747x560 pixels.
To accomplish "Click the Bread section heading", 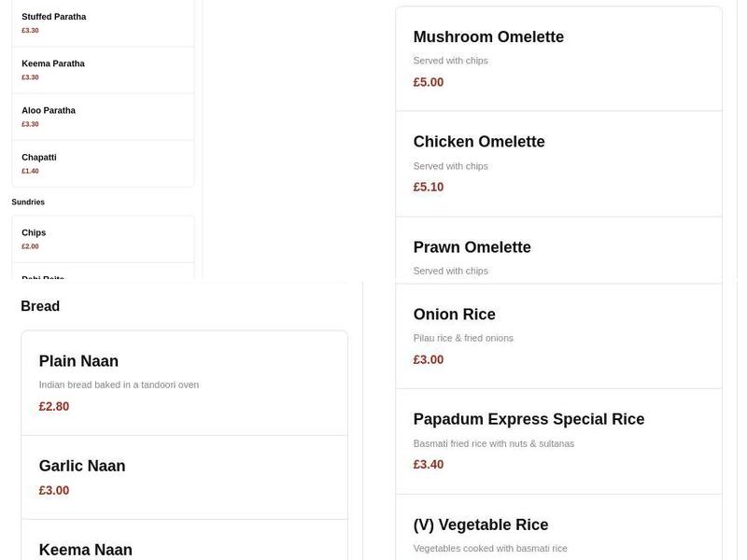I will (x=40, y=305).
